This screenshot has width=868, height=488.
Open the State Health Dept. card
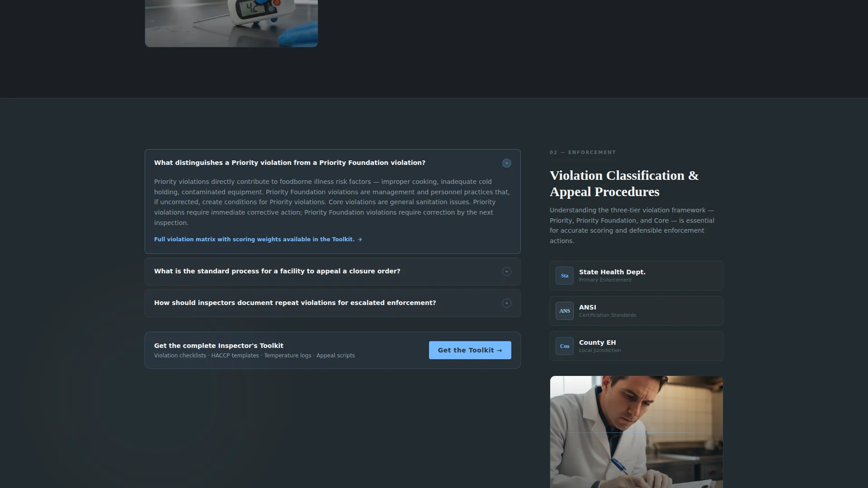click(x=636, y=276)
